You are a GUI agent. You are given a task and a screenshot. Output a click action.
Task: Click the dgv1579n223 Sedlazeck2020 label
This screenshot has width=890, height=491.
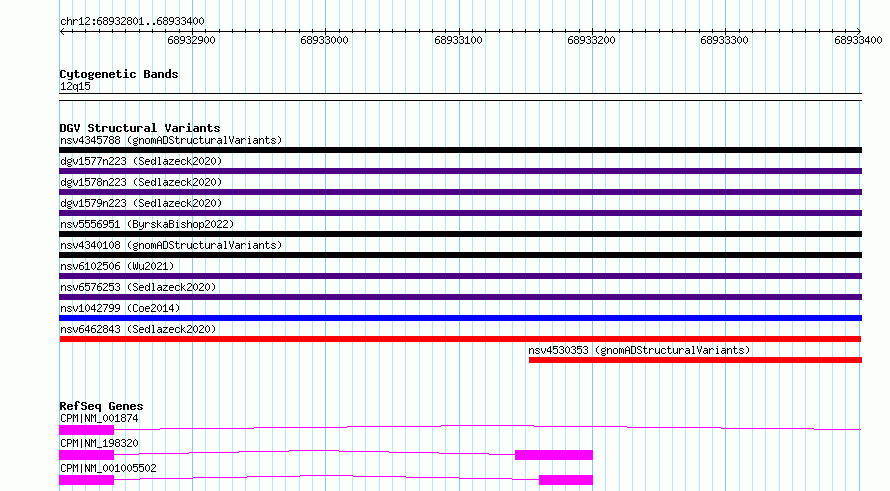(141, 203)
